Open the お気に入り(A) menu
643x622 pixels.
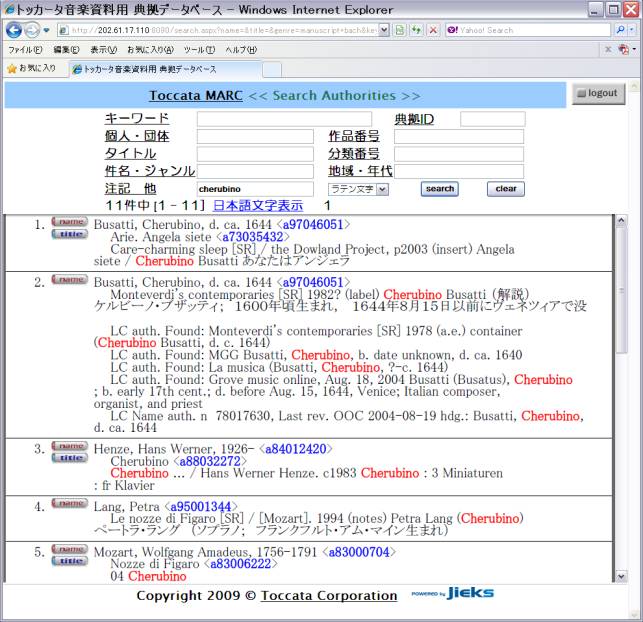(150, 50)
